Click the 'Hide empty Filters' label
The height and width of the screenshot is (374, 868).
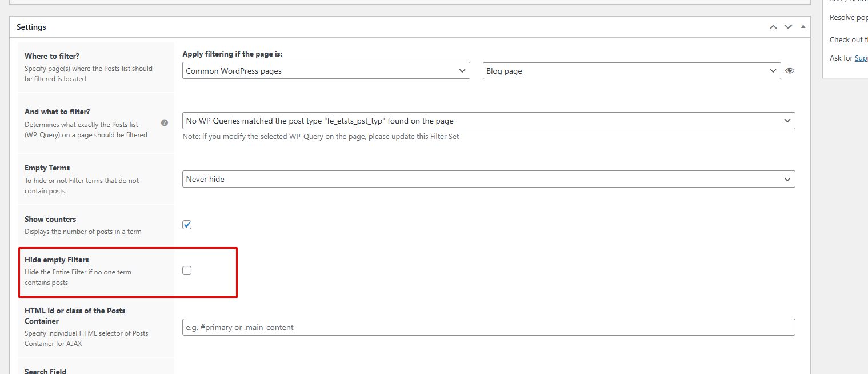click(57, 260)
